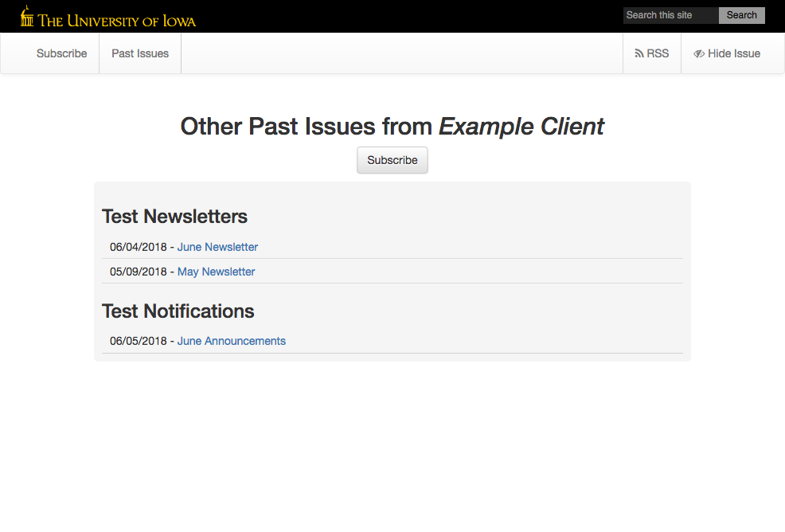The width and height of the screenshot is (785, 532).
Task: Click the University of Iowa dome logo icon
Action: pyautogui.click(x=27, y=17)
